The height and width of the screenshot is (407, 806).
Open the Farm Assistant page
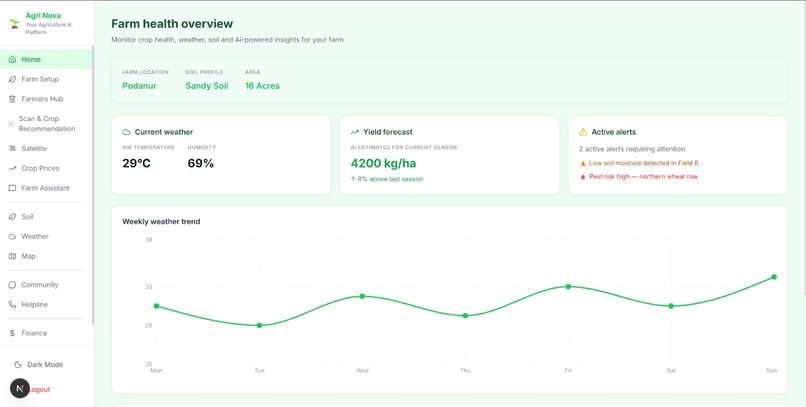coord(46,188)
